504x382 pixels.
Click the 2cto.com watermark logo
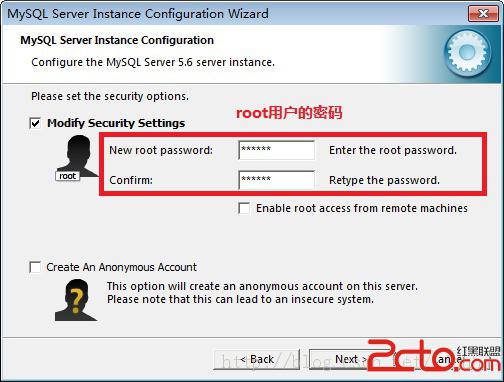click(434, 356)
